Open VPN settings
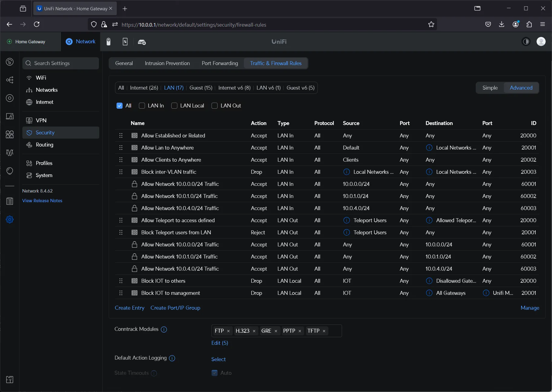Screen dimensions: 552x392 coord(61,120)
